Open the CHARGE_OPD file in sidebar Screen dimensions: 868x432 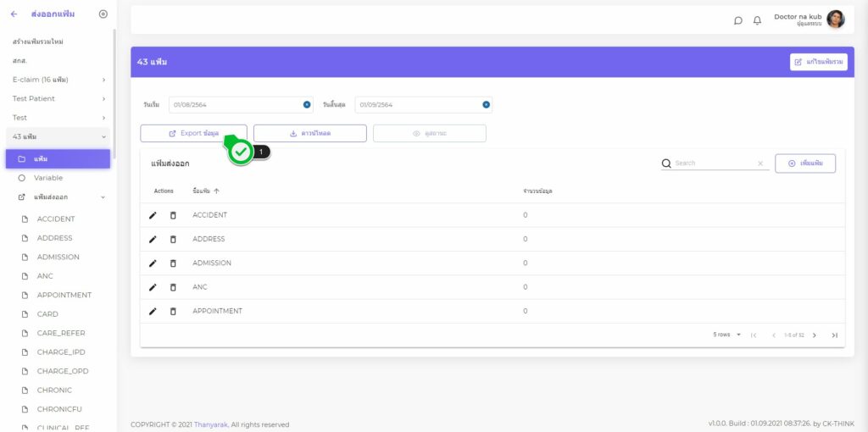point(62,371)
